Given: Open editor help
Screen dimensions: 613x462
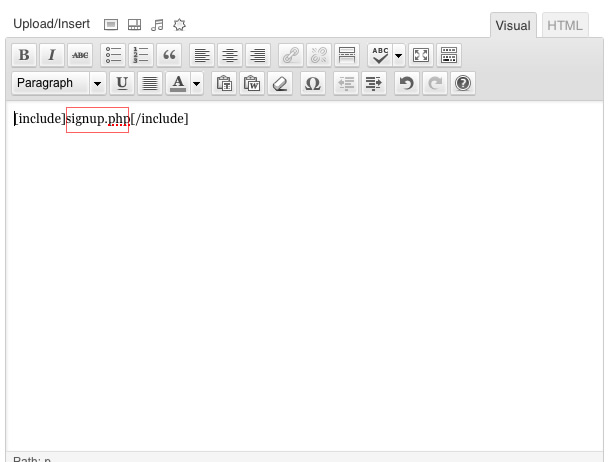Looking at the screenshot, I should (463, 83).
